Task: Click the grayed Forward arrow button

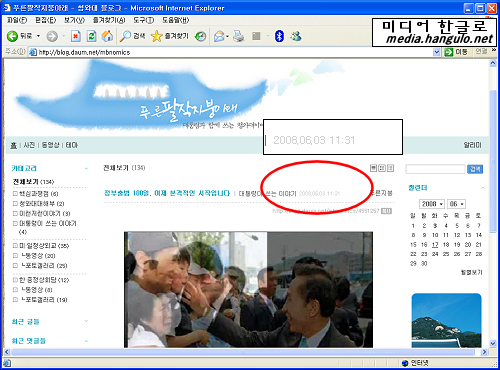Action: point(52,36)
